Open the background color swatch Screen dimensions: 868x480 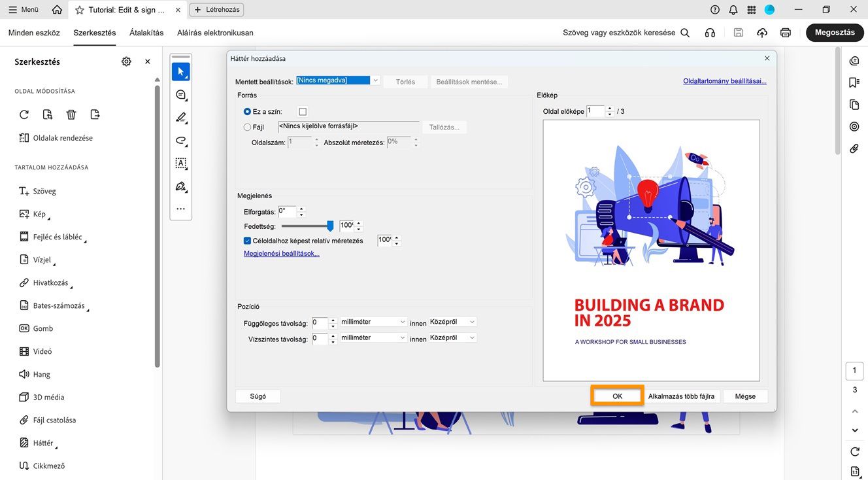click(x=303, y=112)
